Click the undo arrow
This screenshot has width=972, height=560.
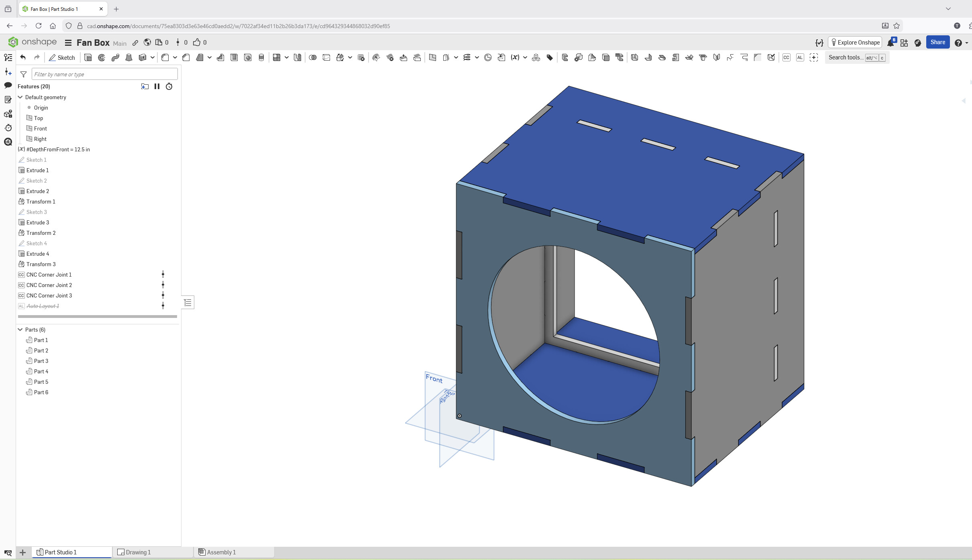pyautogui.click(x=23, y=57)
